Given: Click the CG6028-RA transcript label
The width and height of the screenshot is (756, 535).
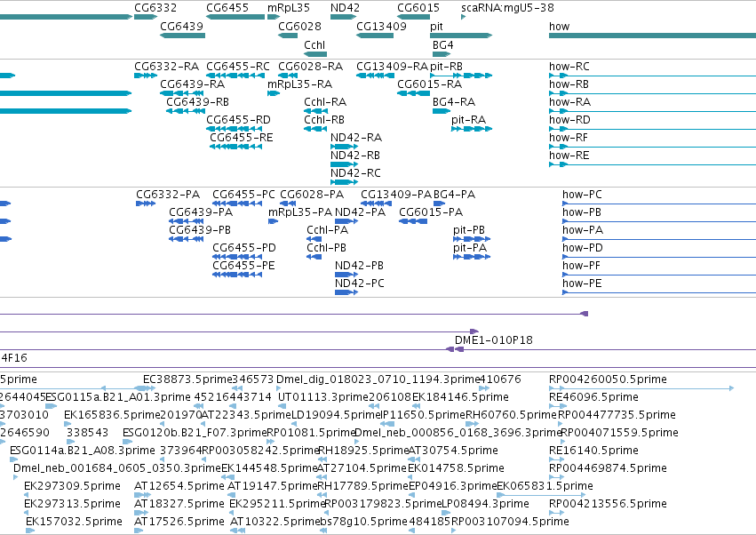Looking at the screenshot, I should tap(311, 66).
